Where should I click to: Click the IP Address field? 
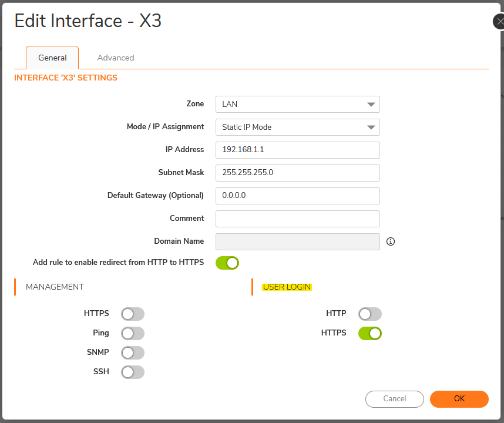point(297,150)
